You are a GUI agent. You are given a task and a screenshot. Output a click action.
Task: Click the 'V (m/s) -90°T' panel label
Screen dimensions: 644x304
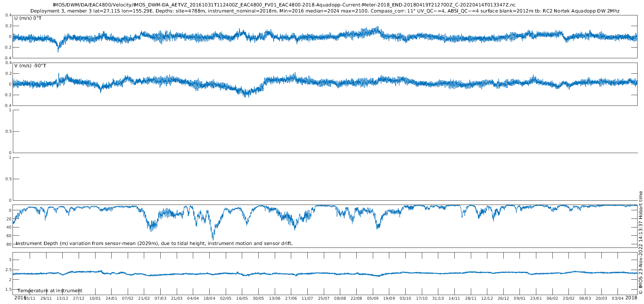point(30,66)
